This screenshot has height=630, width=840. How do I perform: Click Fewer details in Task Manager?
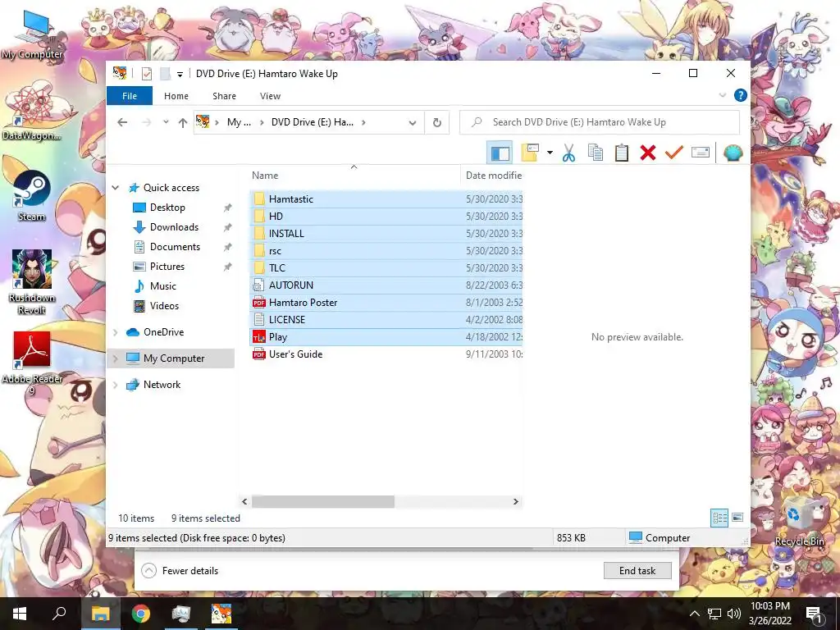pyautogui.click(x=180, y=571)
